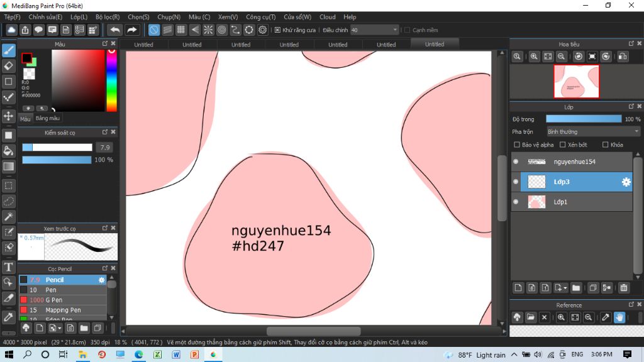This screenshot has width=644, height=362.
Task: Select the Gradient tool
Action: [9, 166]
